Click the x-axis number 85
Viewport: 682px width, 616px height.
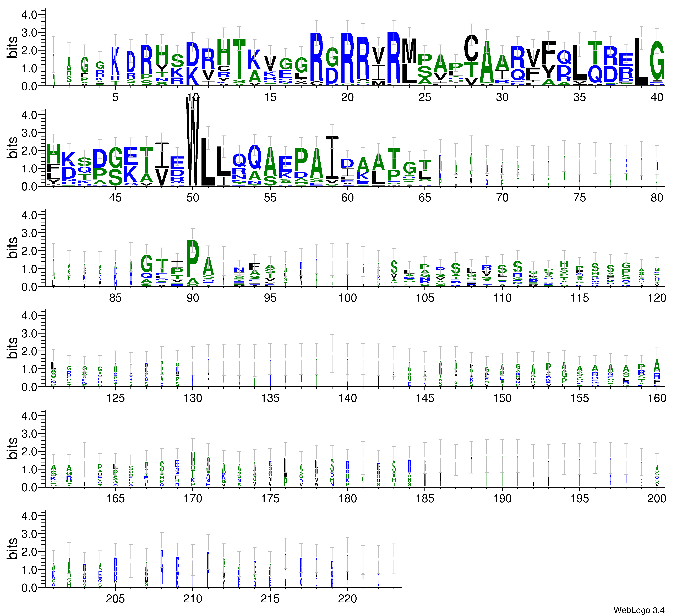115,298
